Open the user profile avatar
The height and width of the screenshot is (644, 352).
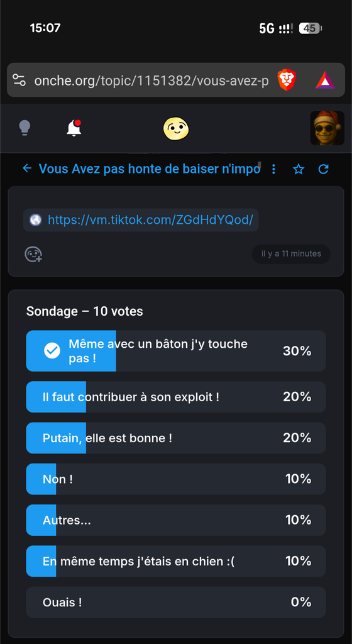click(x=327, y=128)
